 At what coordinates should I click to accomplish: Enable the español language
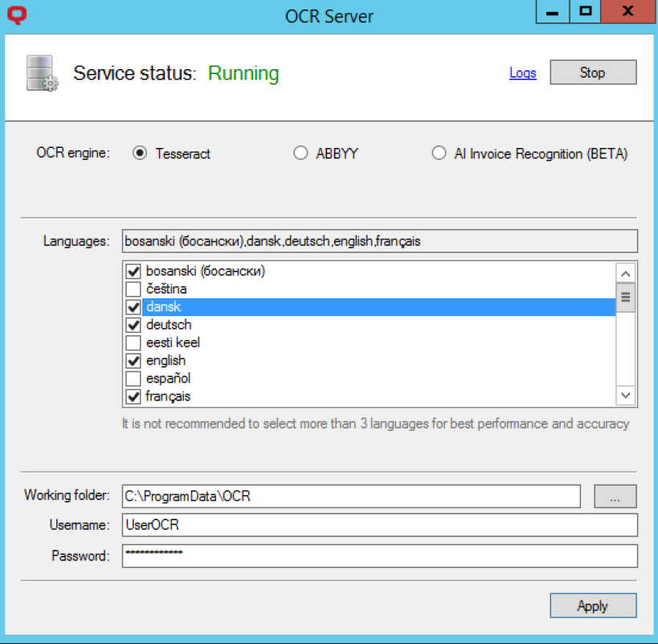134,378
